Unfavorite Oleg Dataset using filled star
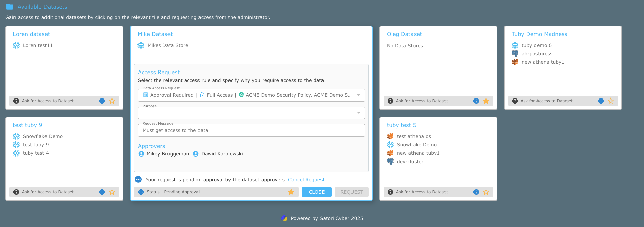This screenshot has width=644, height=227. click(486, 101)
